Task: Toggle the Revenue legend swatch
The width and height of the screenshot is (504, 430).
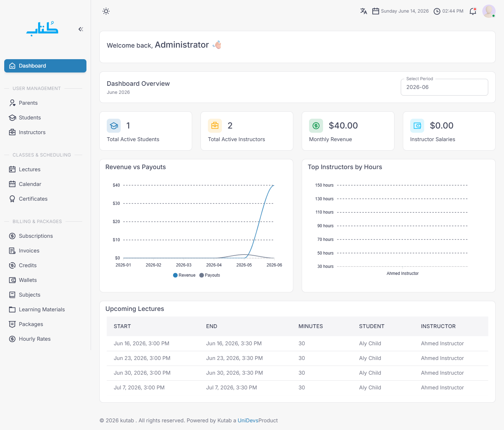Action: tap(175, 275)
